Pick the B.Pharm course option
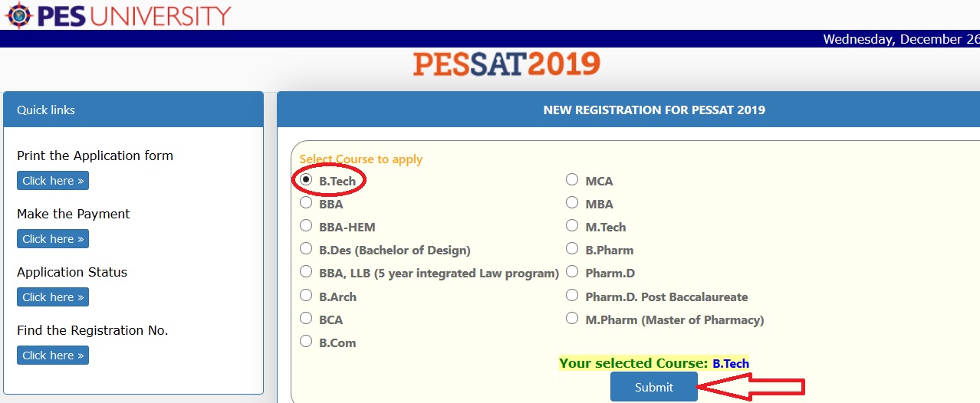Image resolution: width=980 pixels, height=403 pixels. click(572, 249)
